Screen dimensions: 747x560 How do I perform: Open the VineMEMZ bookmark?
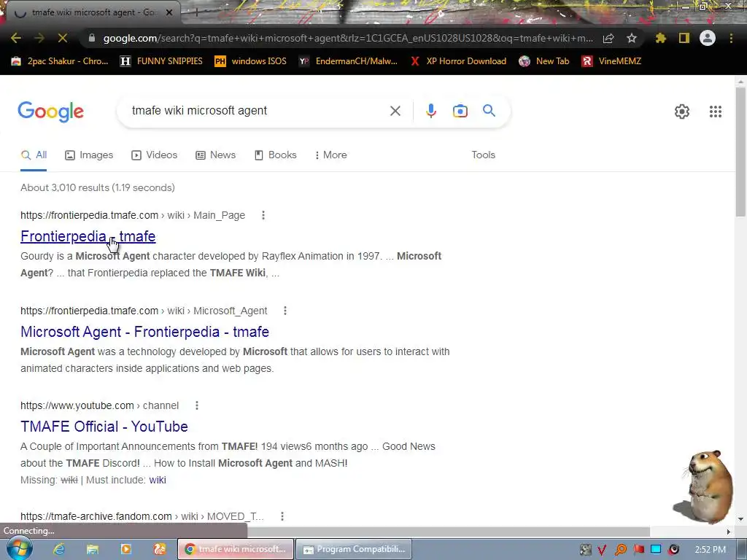[611, 61]
